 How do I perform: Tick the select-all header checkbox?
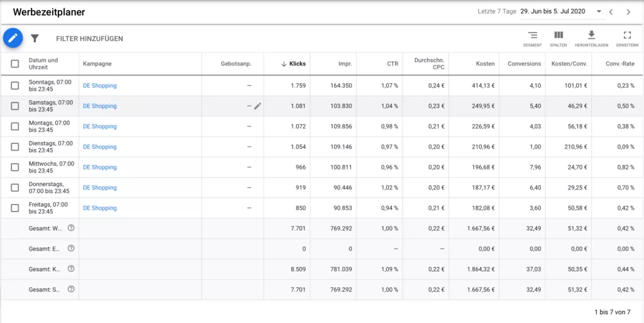click(15, 64)
